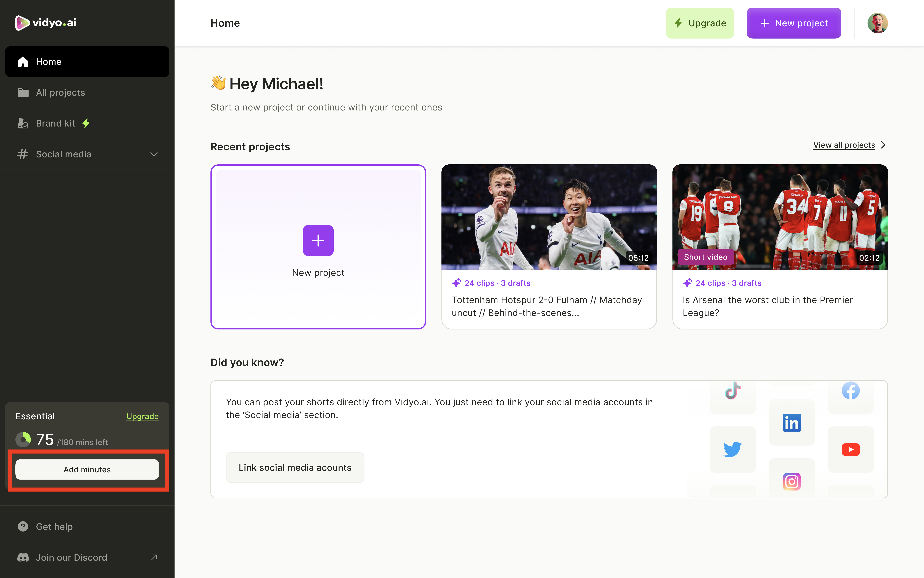Click the Brand kit swatch icon

[23, 123]
